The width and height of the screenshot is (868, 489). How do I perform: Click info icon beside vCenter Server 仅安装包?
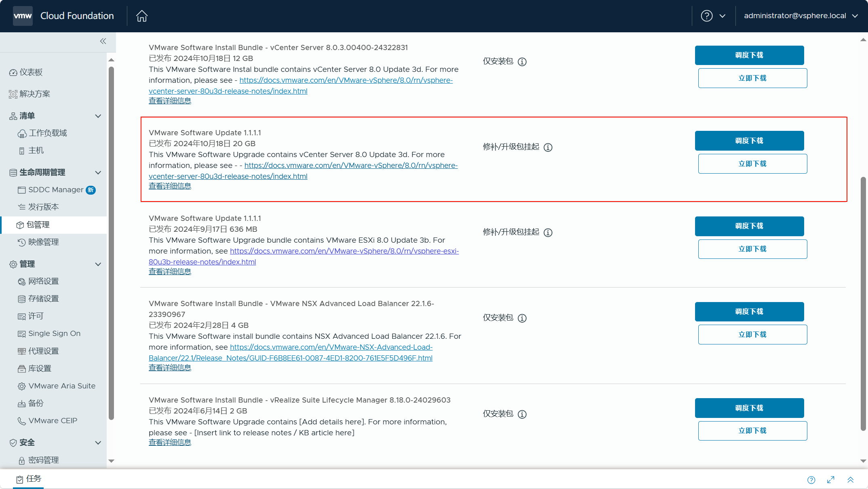click(x=522, y=62)
